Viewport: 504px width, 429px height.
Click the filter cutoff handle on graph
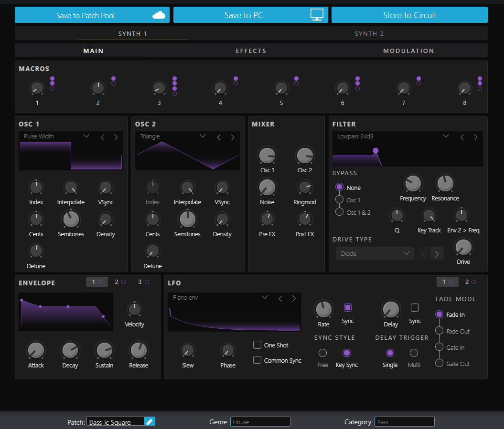pyautogui.click(x=375, y=150)
